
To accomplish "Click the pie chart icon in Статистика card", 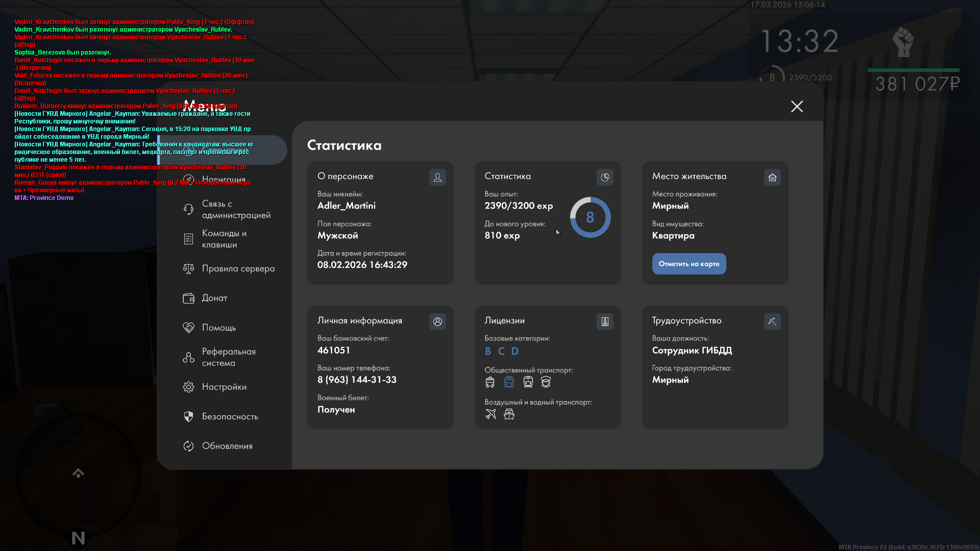I will pos(605,177).
